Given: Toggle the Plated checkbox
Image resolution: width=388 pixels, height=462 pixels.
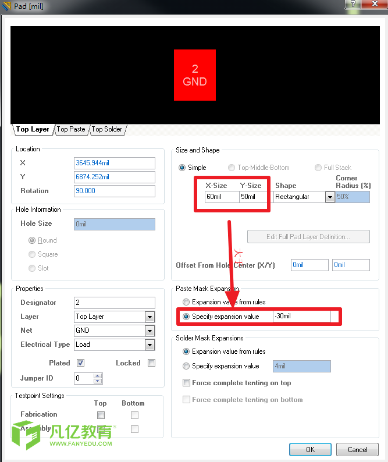Looking at the screenshot, I should tap(81, 363).
